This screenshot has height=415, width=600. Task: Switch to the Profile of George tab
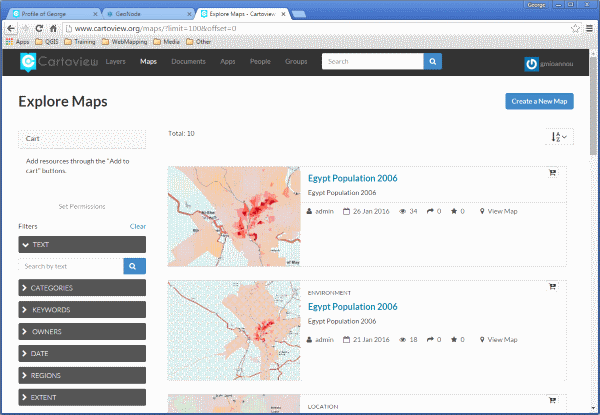coord(52,14)
